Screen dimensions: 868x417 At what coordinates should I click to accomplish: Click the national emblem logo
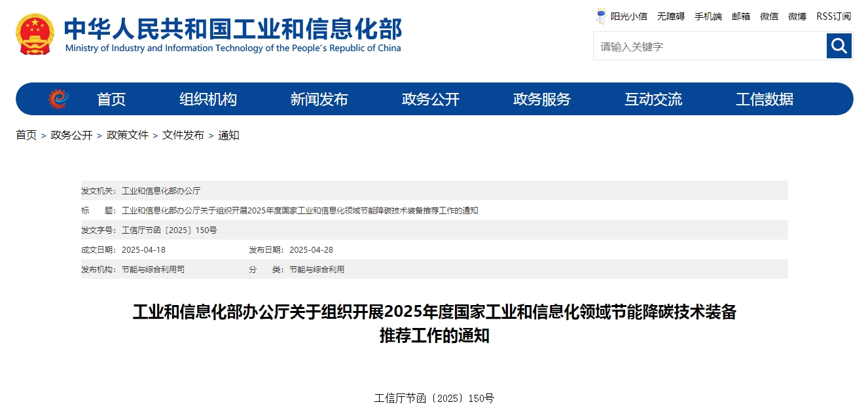coord(35,34)
